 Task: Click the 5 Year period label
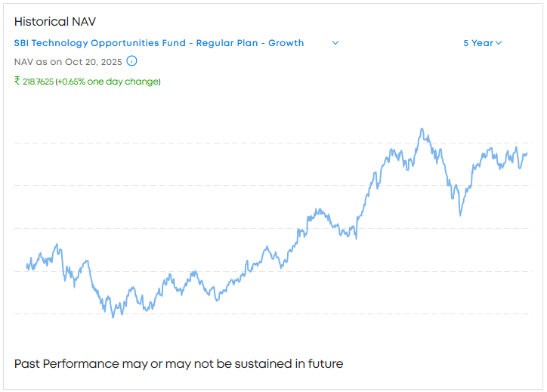click(x=477, y=43)
